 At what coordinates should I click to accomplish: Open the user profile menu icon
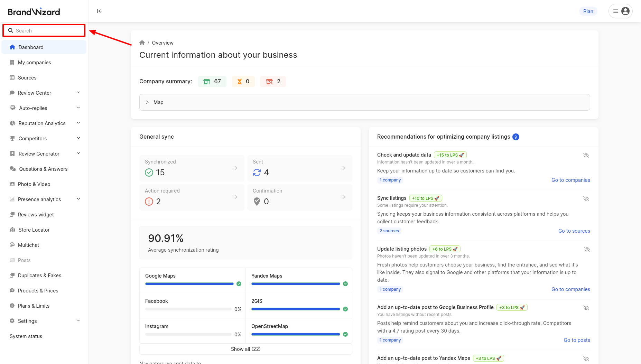(625, 11)
